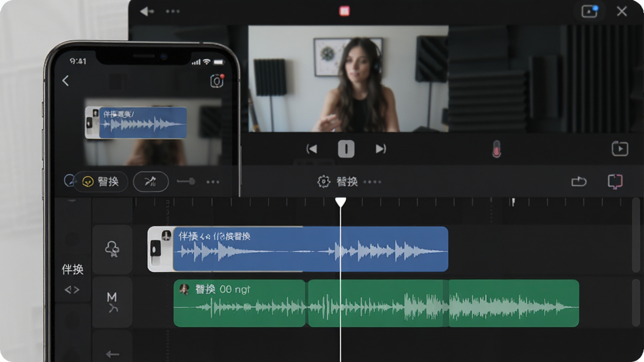Click the white playhead marker on ruler
The image size is (644, 362).
pyautogui.click(x=340, y=202)
